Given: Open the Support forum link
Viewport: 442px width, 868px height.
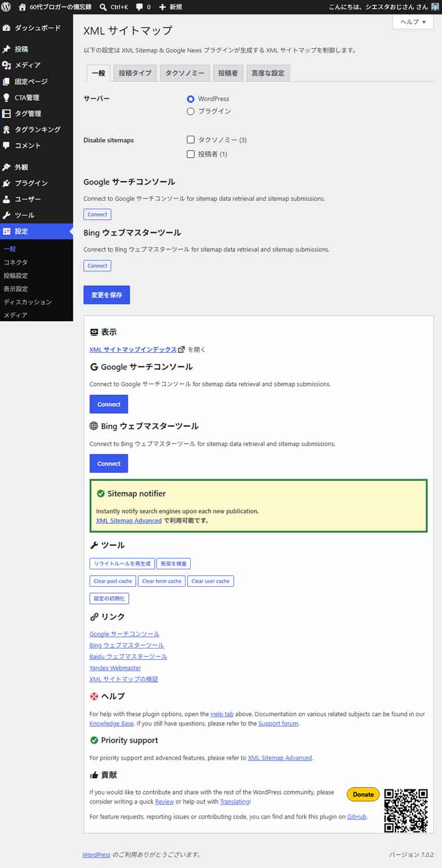Looking at the screenshot, I should pos(279,724).
